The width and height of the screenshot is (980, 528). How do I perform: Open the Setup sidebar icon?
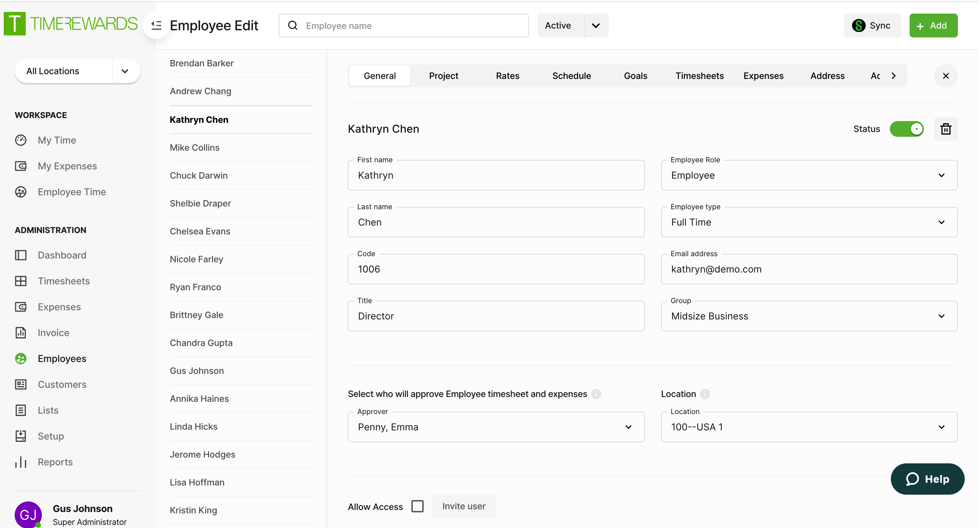point(20,436)
